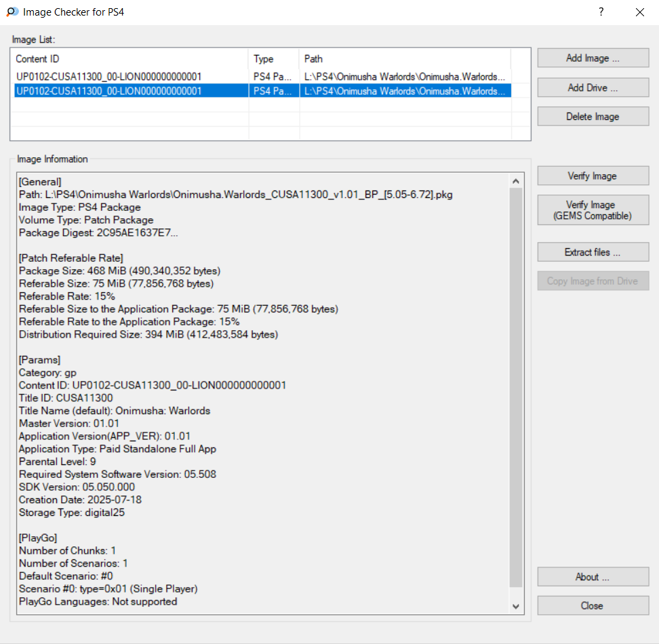Click the question mark help button
The image size is (659, 644).
601,12
